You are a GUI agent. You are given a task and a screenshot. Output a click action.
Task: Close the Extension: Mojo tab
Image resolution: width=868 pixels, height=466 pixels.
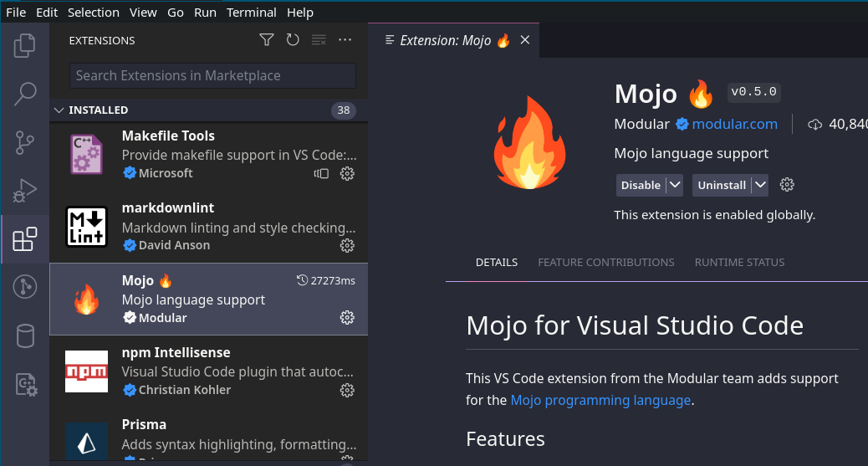pyautogui.click(x=525, y=40)
